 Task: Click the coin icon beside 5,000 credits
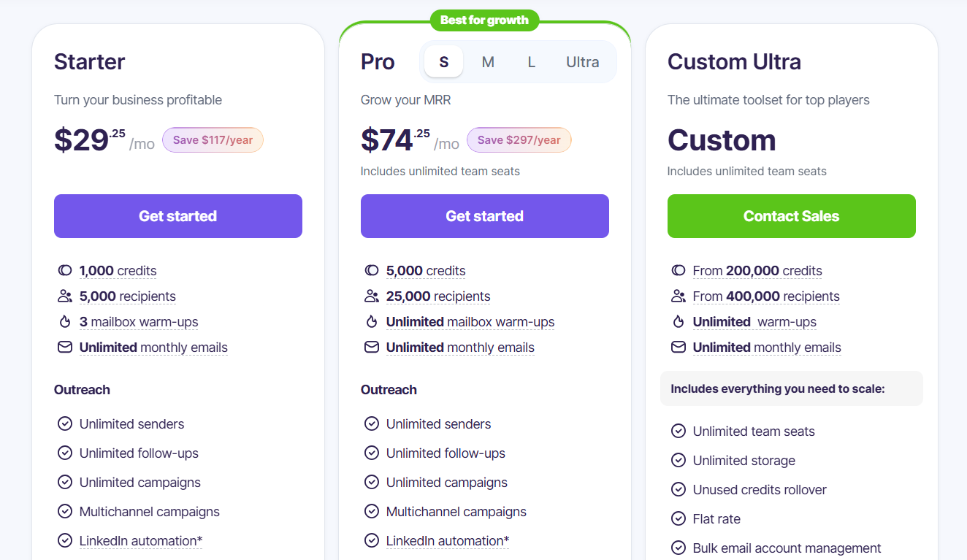[372, 271]
